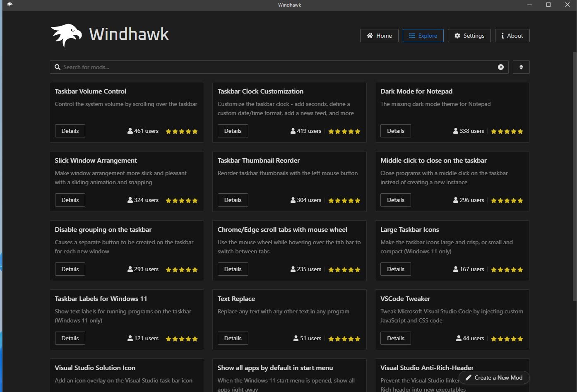
Task: Click the star rating of Chrome/Edge scroll tabs
Action: 344,269
